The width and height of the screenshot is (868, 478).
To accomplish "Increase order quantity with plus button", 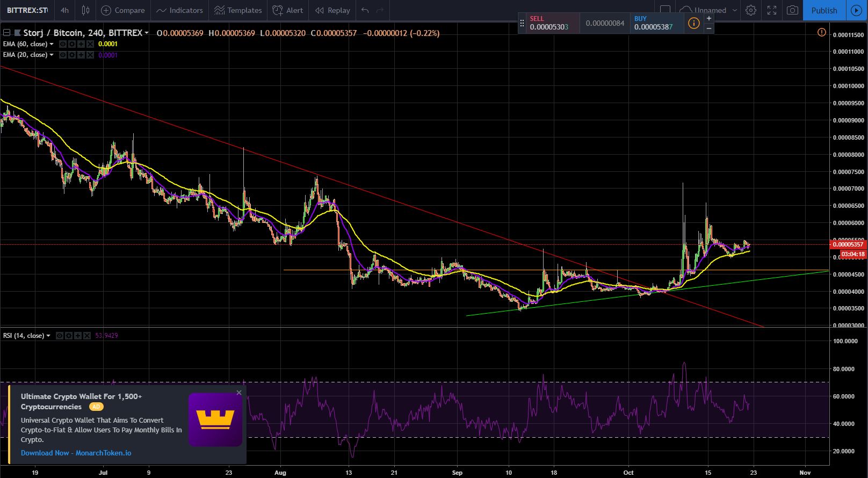I will (709, 18).
